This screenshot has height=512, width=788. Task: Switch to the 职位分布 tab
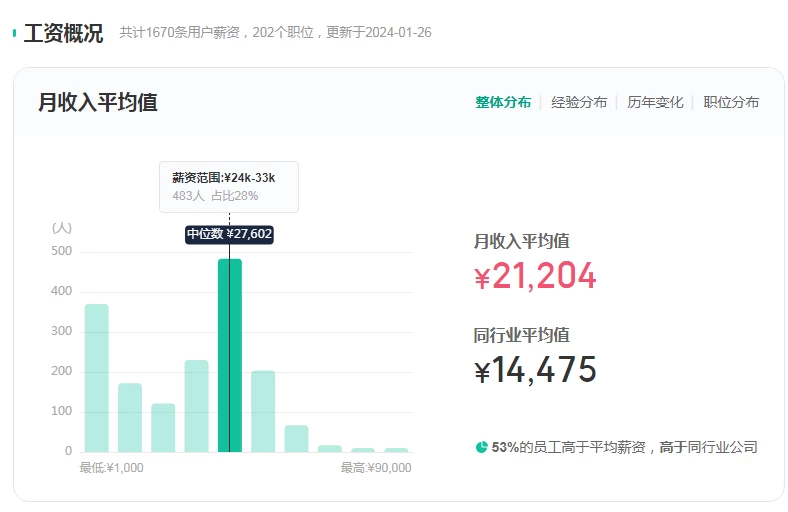pyautogui.click(x=731, y=102)
